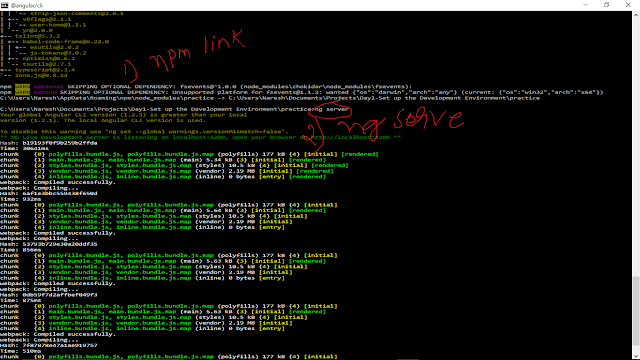
Task: Click 'The local Angular CLI version is used' line
Action: [x=103, y=120]
